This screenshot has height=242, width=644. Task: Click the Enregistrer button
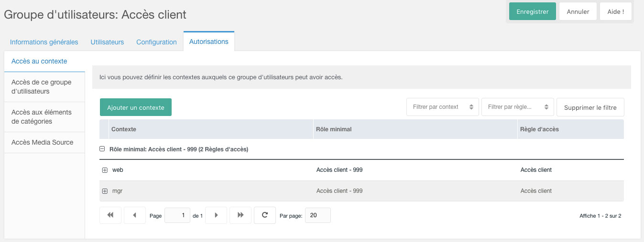point(533,11)
